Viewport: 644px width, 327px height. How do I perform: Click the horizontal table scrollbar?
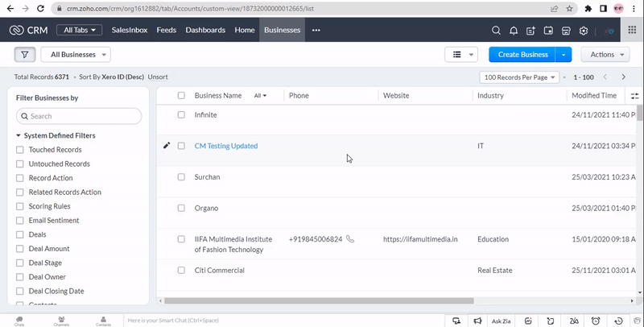(x=319, y=300)
